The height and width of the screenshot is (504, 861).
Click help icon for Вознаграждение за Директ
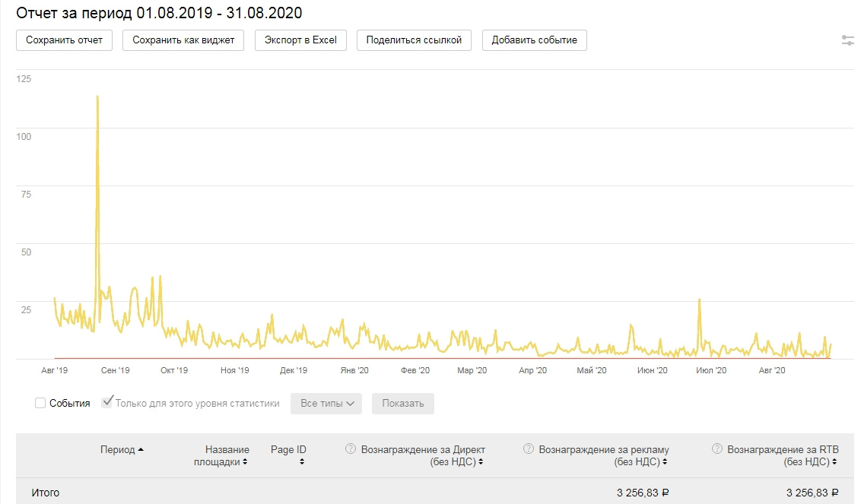click(351, 449)
